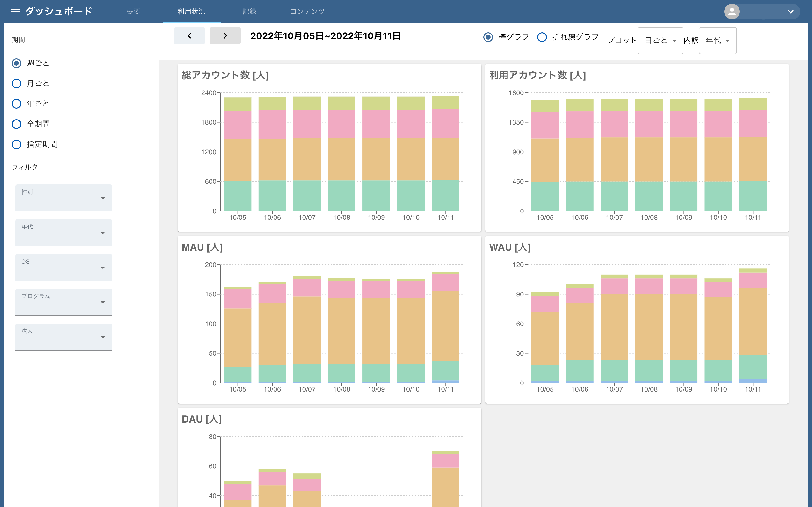Expand account menu chevron at top right
Screen dimensions: 812x507
[790, 12]
